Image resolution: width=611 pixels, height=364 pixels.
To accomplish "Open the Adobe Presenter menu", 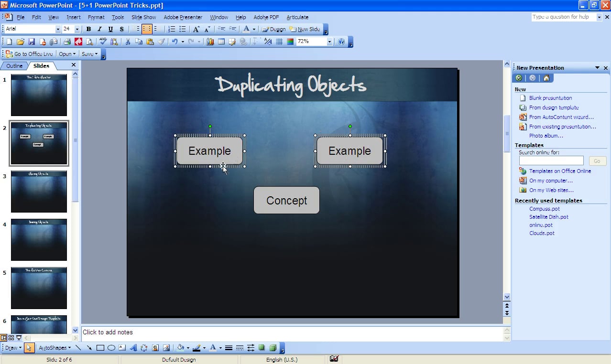I will tap(183, 17).
